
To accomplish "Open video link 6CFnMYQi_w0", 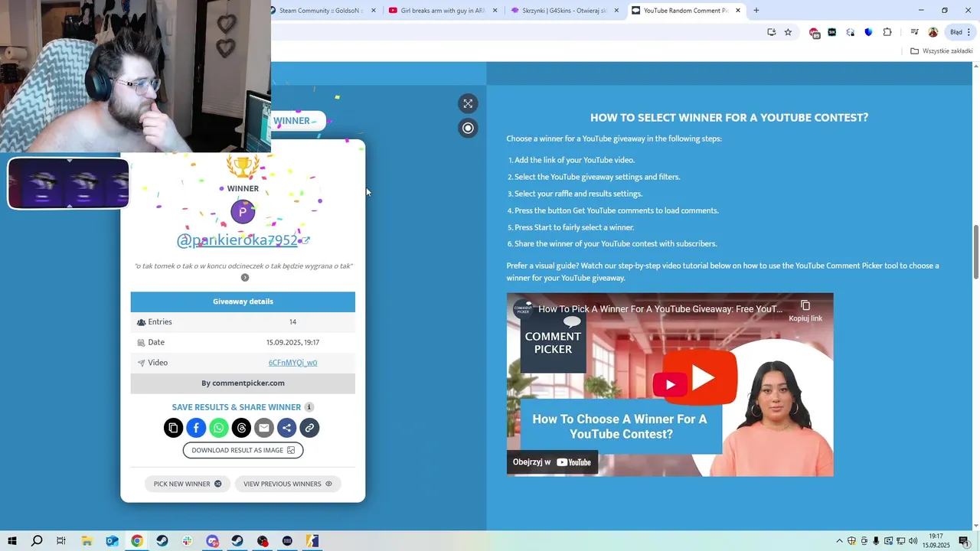I will click(x=292, y=363).
